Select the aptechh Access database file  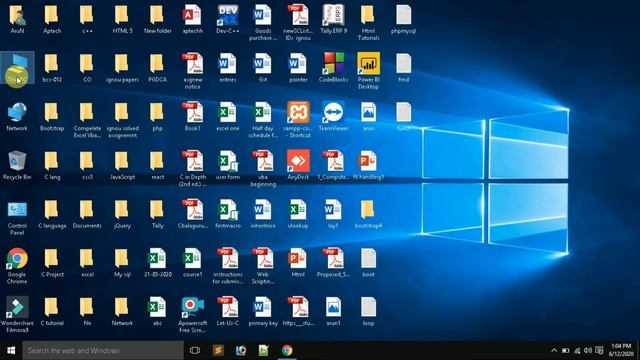pos(193,19)
